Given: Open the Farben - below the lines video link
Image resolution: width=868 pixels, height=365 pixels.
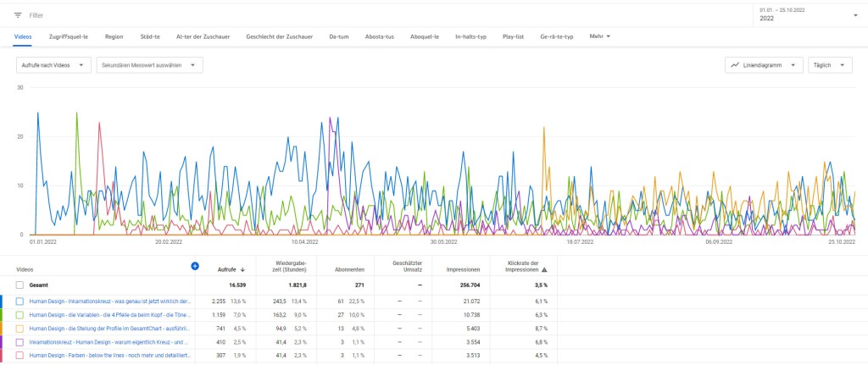Looking at the screenshot, I should 108,355.
